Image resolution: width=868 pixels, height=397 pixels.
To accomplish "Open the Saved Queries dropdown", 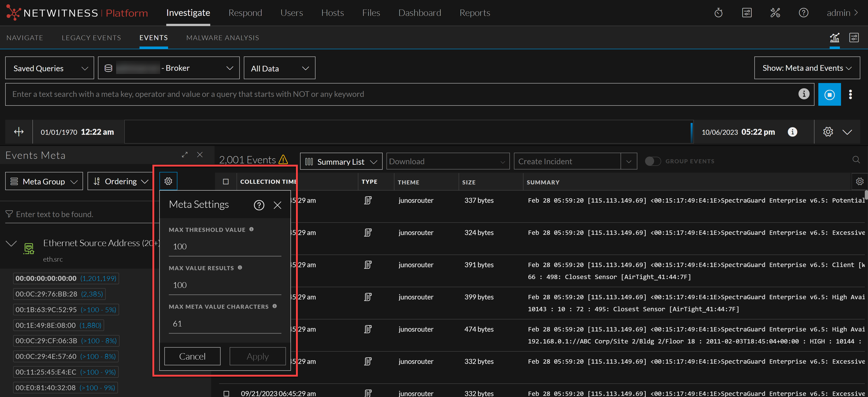I will pos(49,68).
